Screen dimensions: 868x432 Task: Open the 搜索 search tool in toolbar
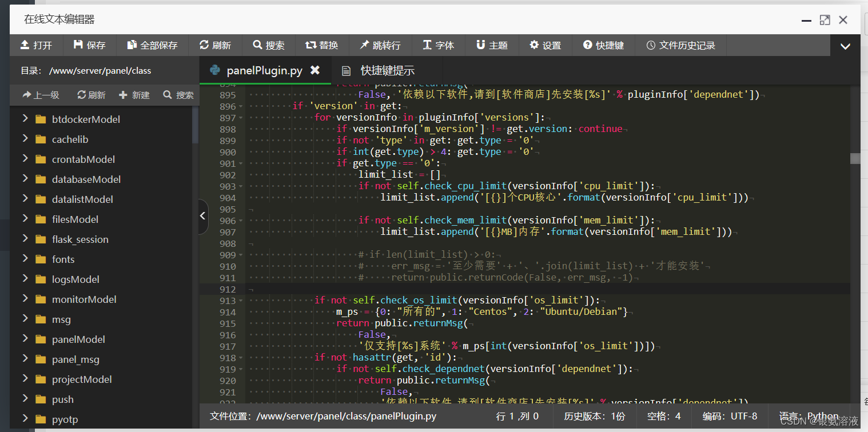[269, 45]
